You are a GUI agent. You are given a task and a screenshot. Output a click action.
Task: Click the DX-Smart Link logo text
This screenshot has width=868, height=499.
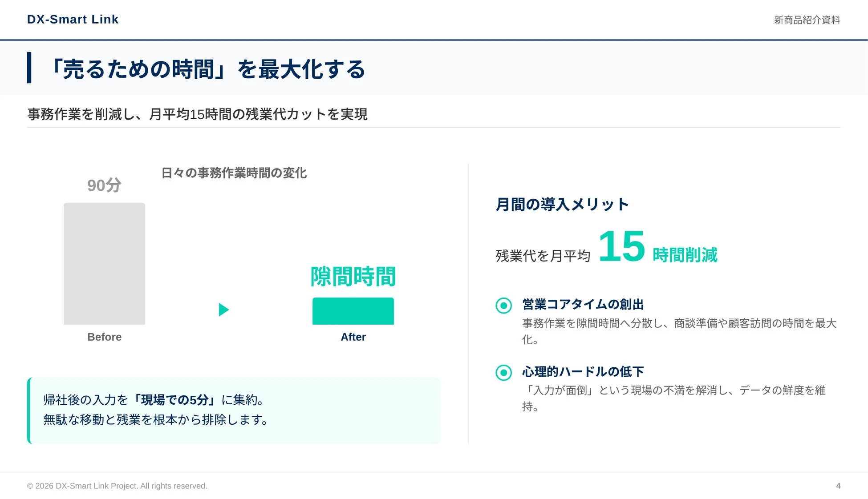pos(73,19)
